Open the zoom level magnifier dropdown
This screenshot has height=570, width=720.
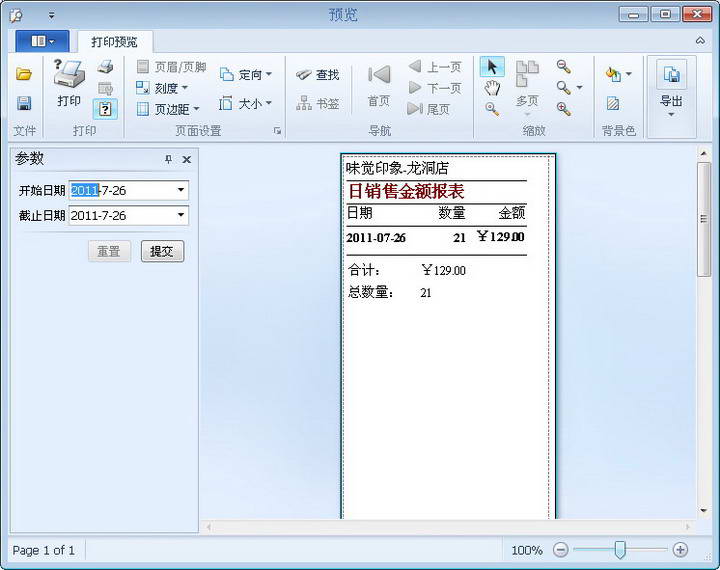point(569,87)
